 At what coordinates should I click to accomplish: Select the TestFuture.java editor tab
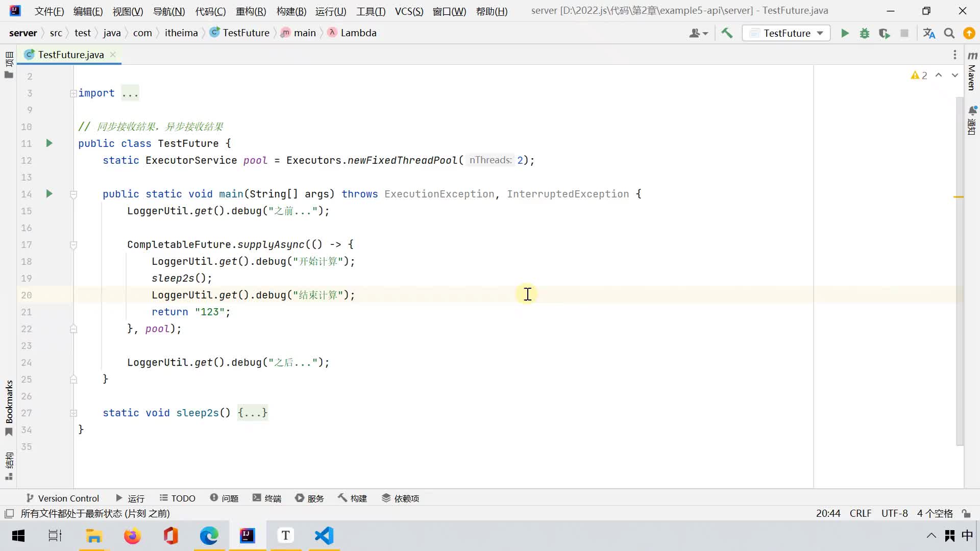click(x=70, y=55)
